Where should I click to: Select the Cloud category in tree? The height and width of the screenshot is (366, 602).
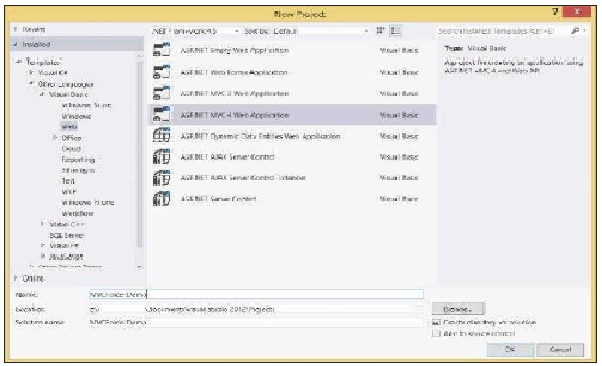71,148
